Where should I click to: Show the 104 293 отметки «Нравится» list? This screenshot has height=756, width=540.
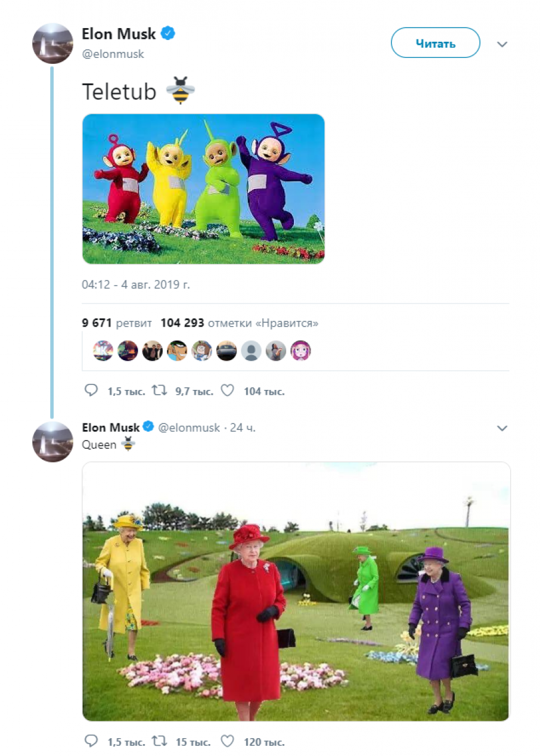coord(239,323)
